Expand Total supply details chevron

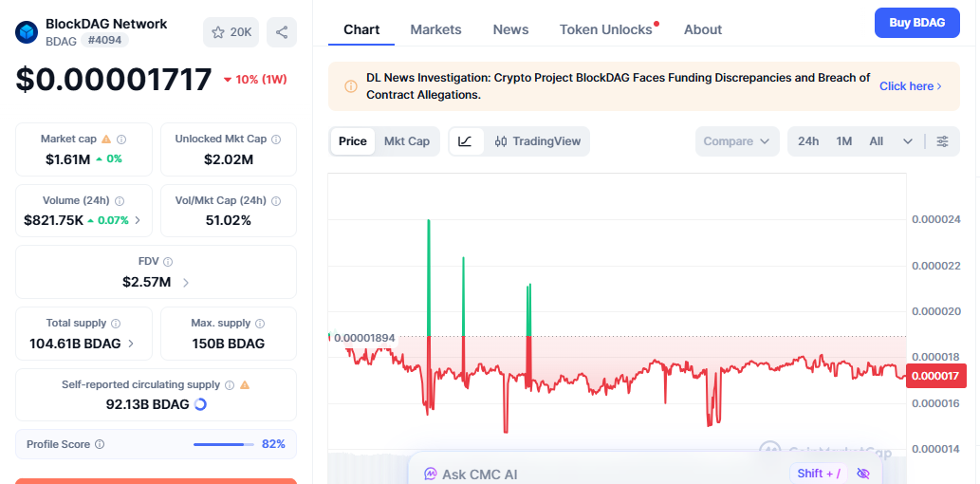pos(131,344)
